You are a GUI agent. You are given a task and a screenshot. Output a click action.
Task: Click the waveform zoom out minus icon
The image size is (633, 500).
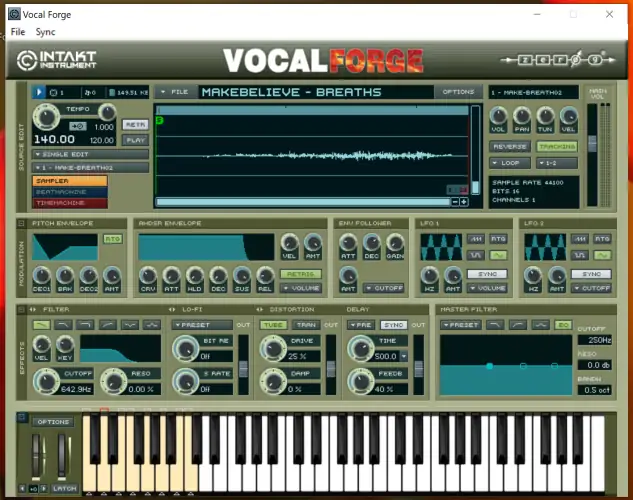455,202
